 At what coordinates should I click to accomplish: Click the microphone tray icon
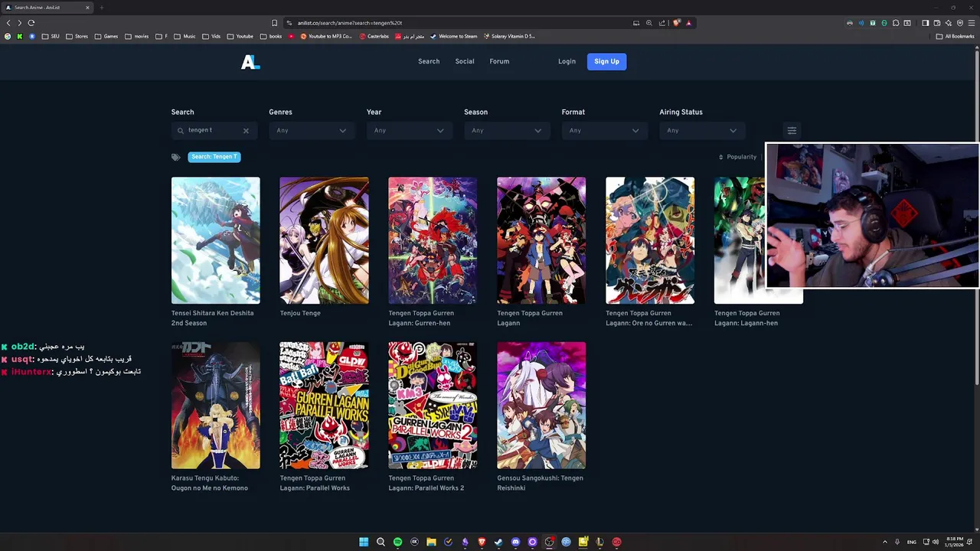coord(898,542)
